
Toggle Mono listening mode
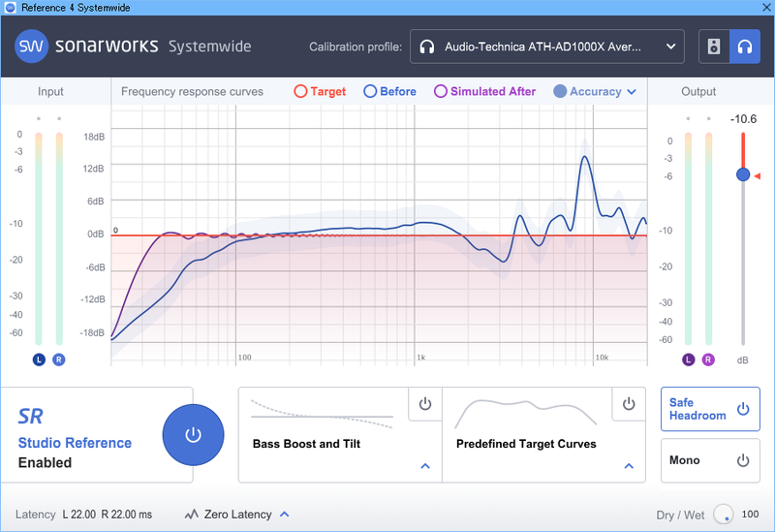[710, 460]
